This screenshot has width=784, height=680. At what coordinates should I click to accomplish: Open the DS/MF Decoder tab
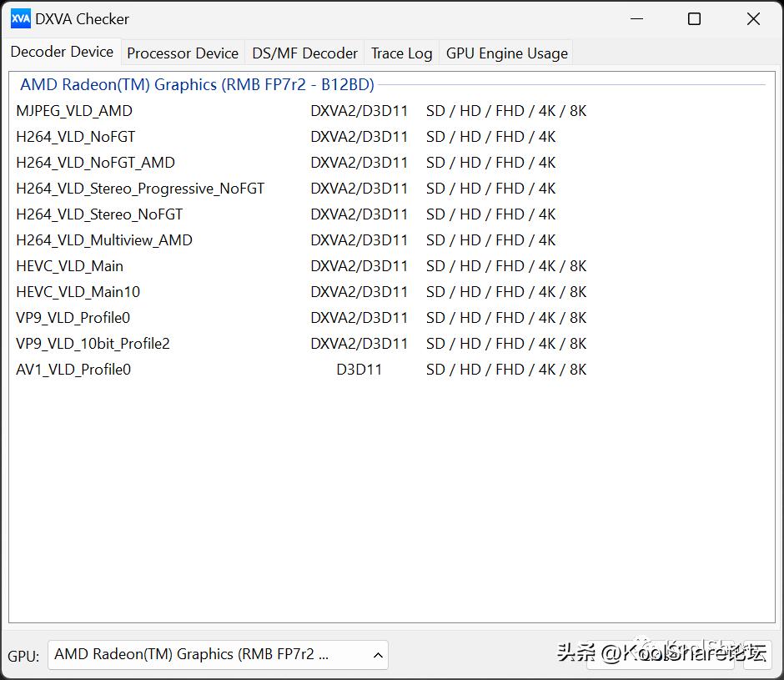pyautogui.click(x=304, y=53)
